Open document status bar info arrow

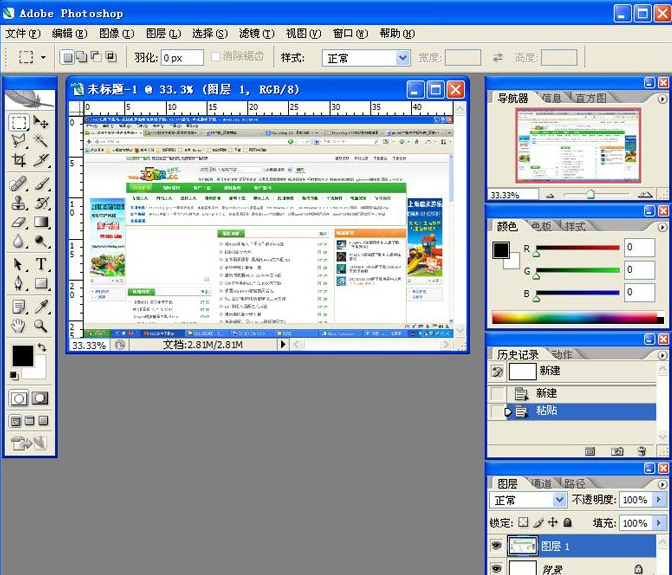pyautogui.click(x=283, y=344)
